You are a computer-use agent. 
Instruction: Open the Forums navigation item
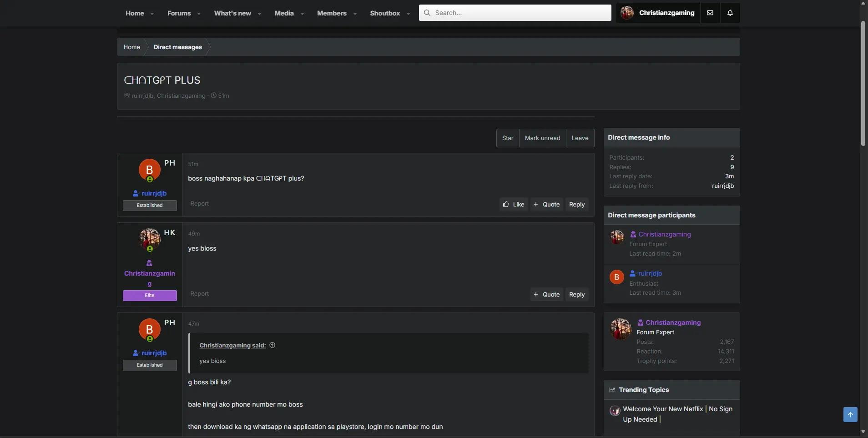[179, 13]
